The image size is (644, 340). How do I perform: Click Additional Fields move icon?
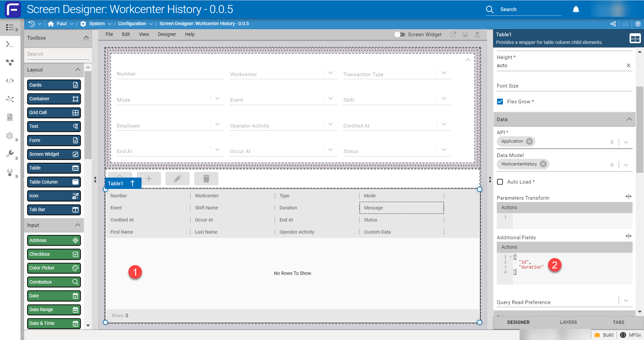(629, 236)
